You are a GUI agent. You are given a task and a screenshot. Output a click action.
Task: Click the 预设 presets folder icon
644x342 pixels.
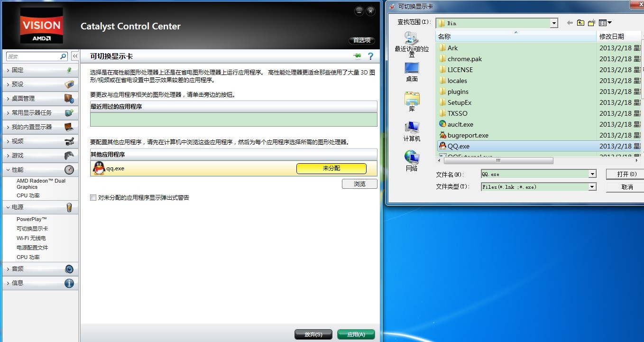[x=69, y=84]
